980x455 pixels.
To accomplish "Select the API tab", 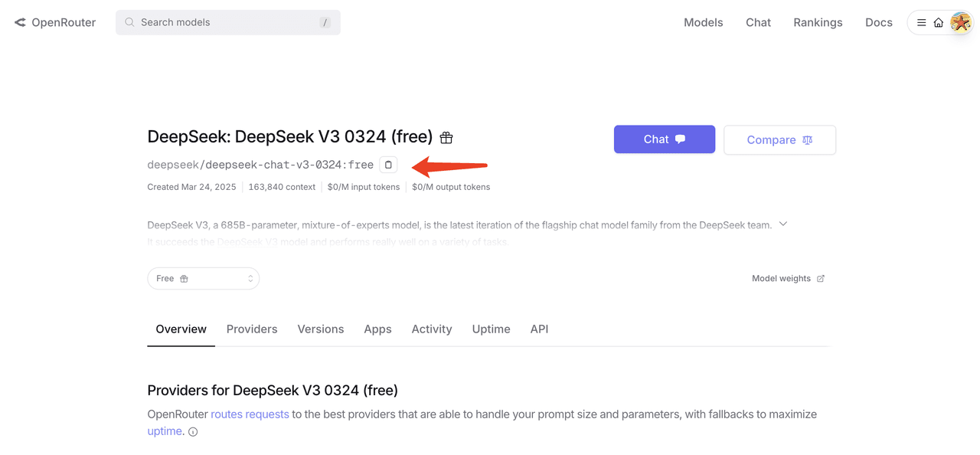I will (539, 329).
